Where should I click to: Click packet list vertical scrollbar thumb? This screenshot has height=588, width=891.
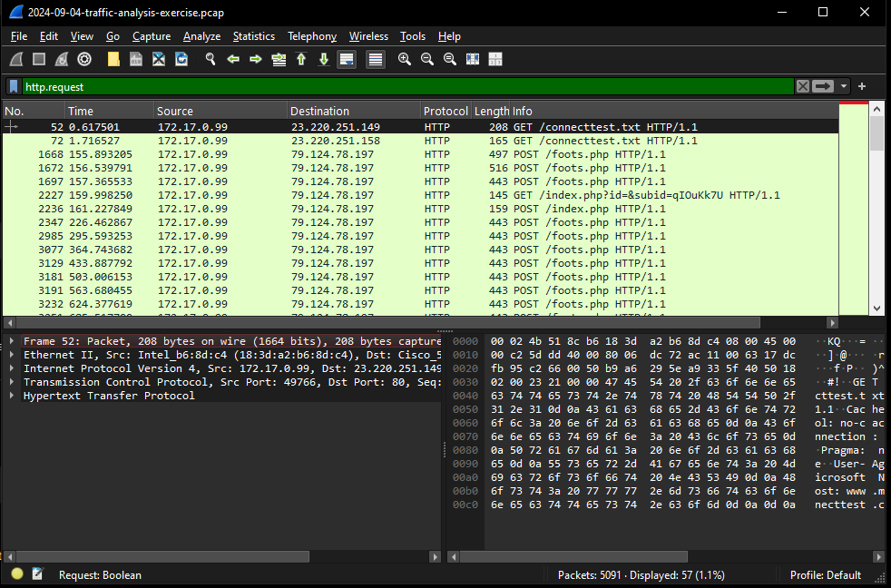pos(876,133)
